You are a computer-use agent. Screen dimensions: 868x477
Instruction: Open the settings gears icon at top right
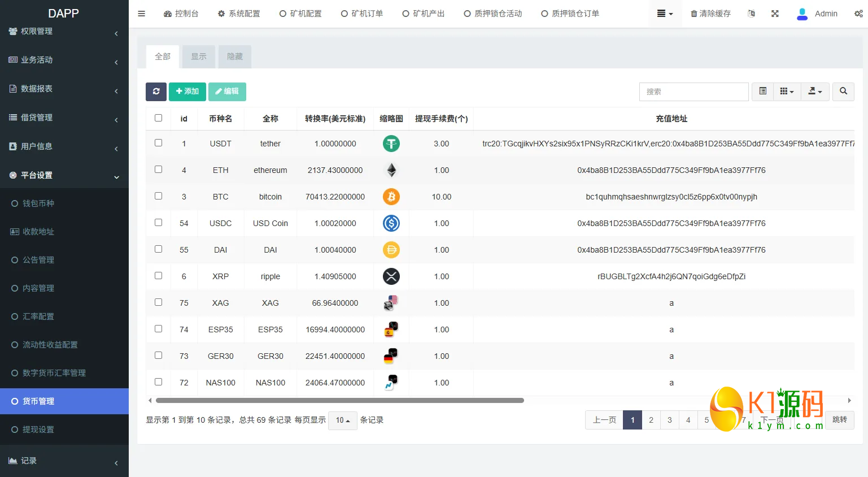858,14
